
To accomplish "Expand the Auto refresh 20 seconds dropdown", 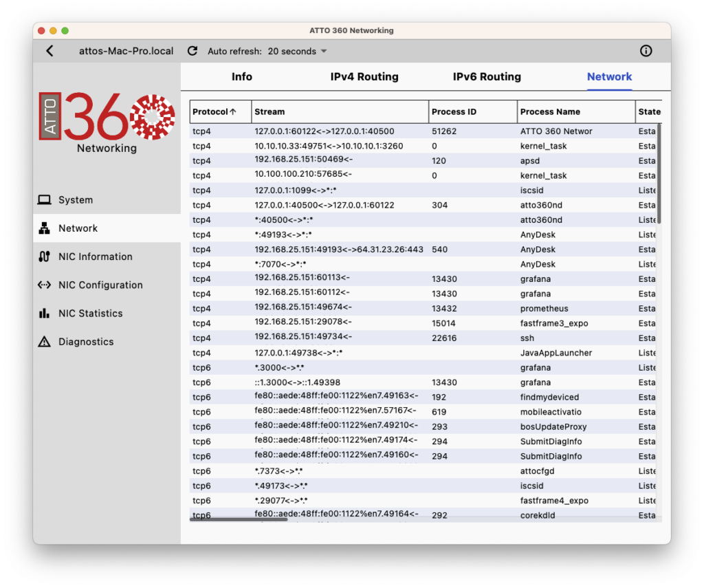I will coord(297,51).
